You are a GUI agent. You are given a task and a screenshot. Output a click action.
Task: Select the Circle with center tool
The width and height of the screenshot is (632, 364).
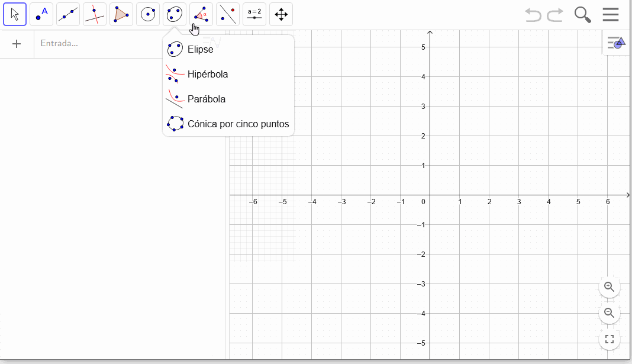148,15
